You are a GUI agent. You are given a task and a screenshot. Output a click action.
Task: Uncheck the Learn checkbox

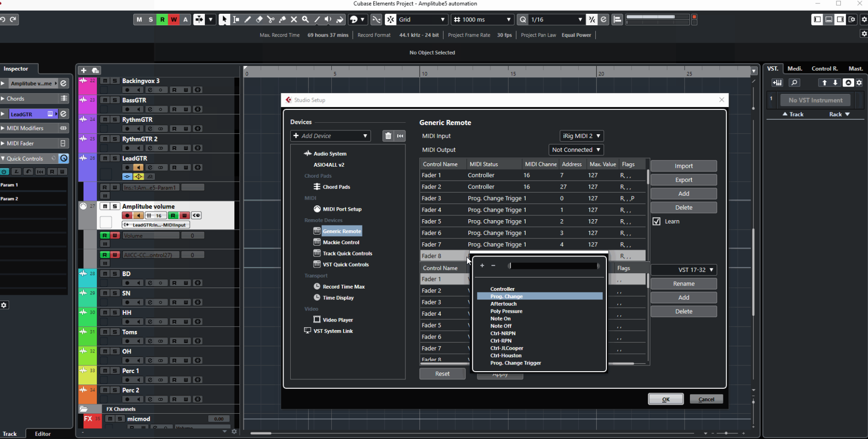(x=656, y=222)
